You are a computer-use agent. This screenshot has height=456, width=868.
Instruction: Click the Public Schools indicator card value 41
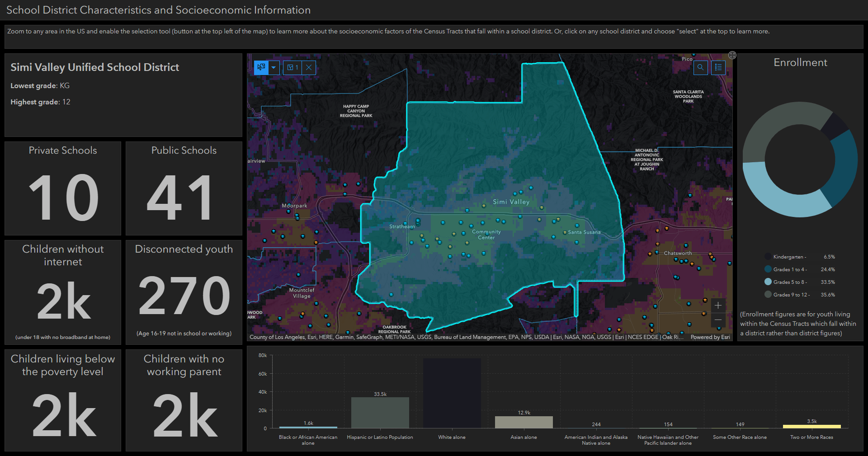coord(180,197)
